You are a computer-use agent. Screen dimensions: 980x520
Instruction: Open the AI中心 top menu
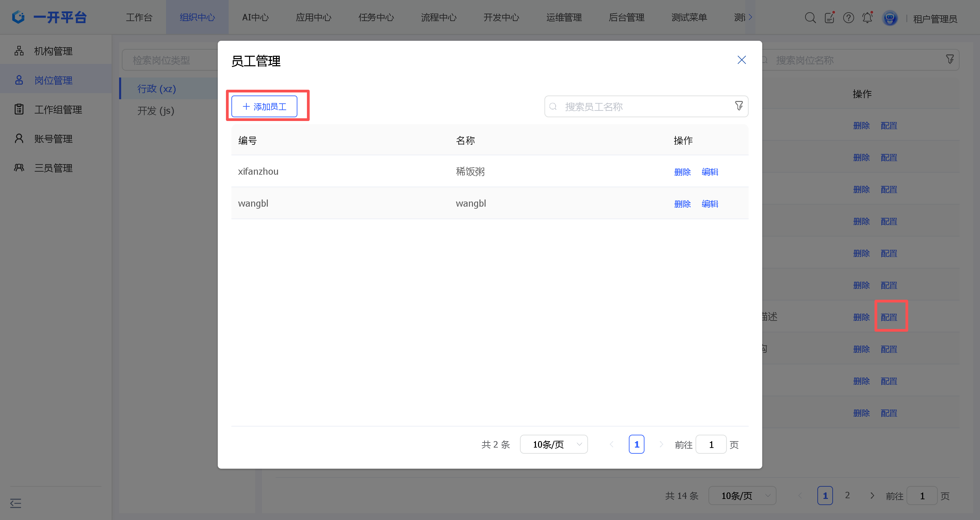tap(255, 17)
